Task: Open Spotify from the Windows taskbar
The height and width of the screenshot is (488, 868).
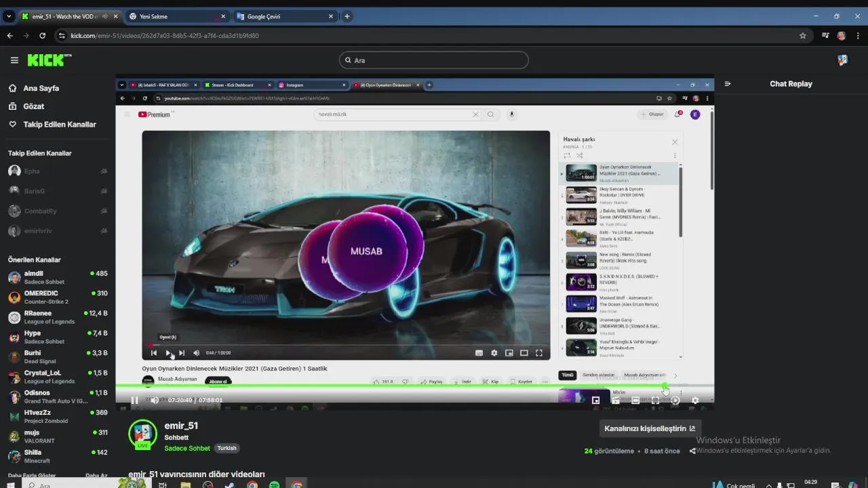Action: tap(274, 485)
